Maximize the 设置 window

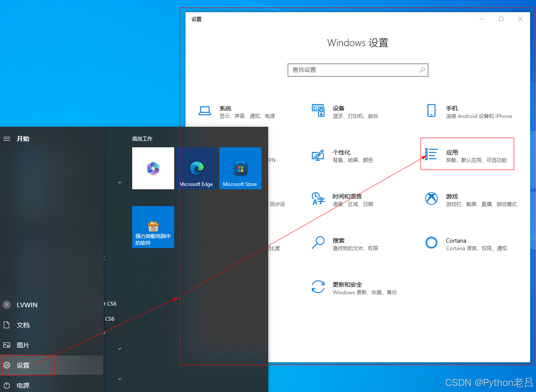(x=501, y=19)
